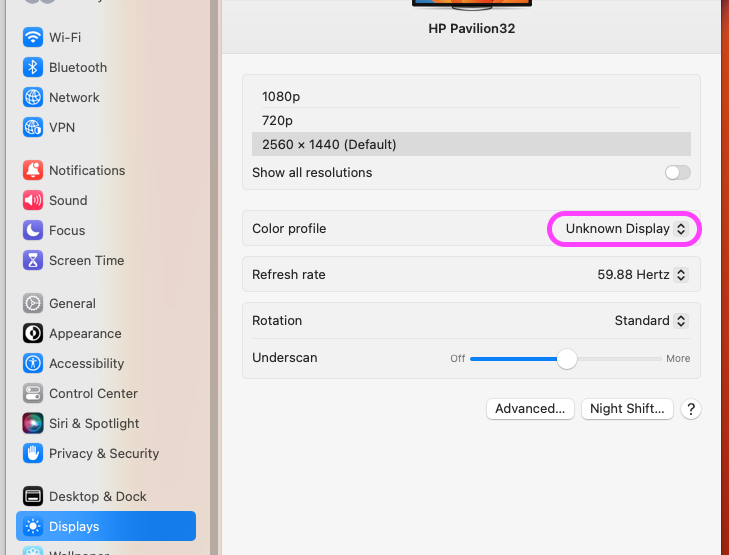
Task: Click the Notifications bell icon
Action: [33, 171]
